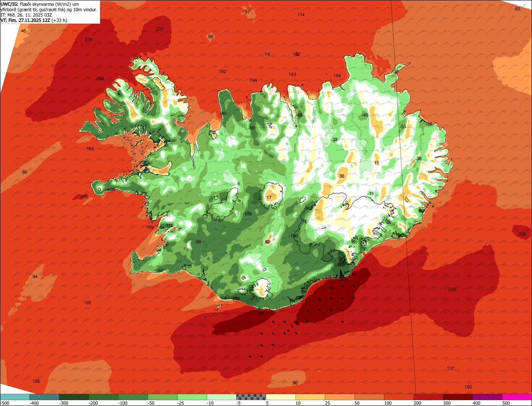Viewport: 532px width, 406px height.
Task: Click the legend swatch between -400 and -300
Action: coord(44,397)
